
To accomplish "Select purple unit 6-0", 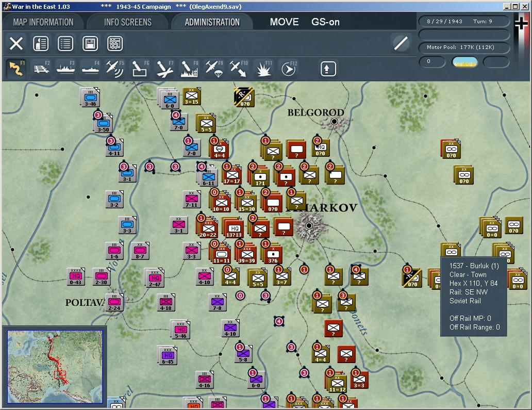I will (256, 380).
